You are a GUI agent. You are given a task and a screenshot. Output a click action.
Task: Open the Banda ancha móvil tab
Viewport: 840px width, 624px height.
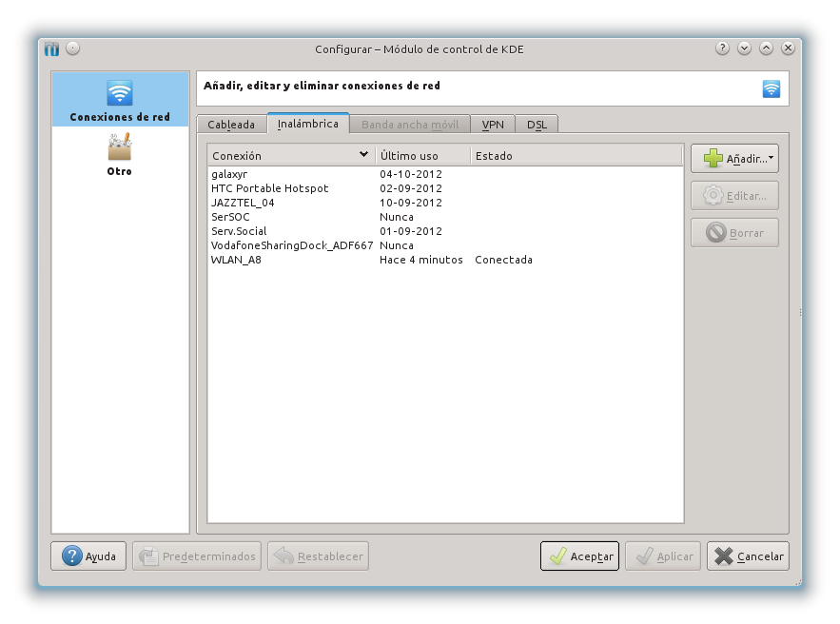[x=410, y=125]
